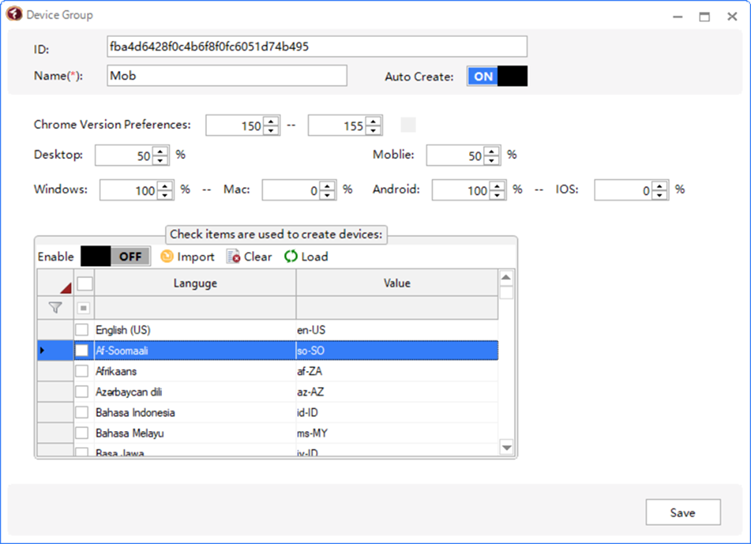The image size is (751, 544).
Task: Click the Value column filter cell
Action: tap(397, 308)
